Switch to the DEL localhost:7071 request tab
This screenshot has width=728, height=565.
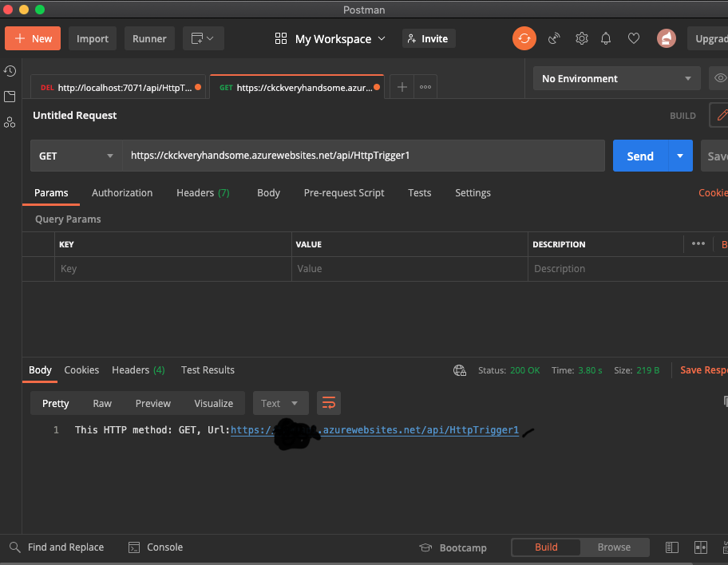[x=118, y=87]
